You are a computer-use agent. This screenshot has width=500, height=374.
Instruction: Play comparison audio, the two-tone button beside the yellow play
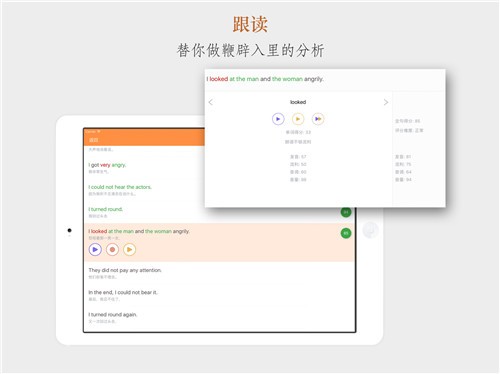318,119
